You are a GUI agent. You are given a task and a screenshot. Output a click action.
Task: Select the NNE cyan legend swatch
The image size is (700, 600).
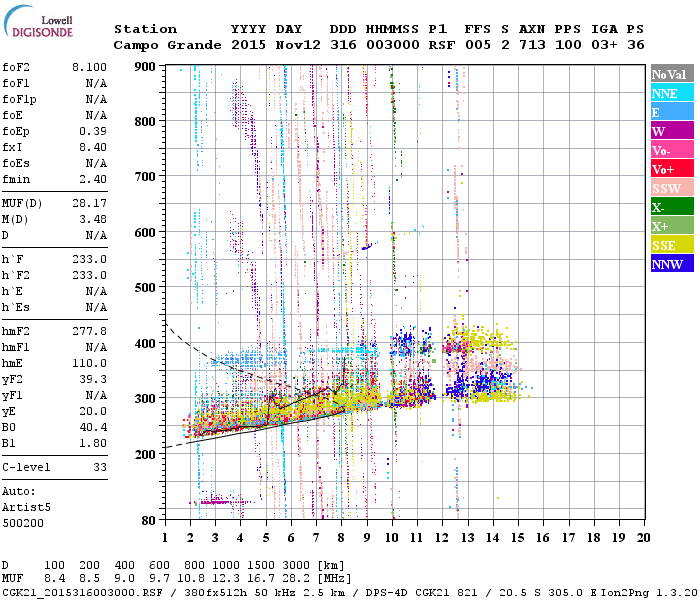pyautogui.click(x=672, y=93)
